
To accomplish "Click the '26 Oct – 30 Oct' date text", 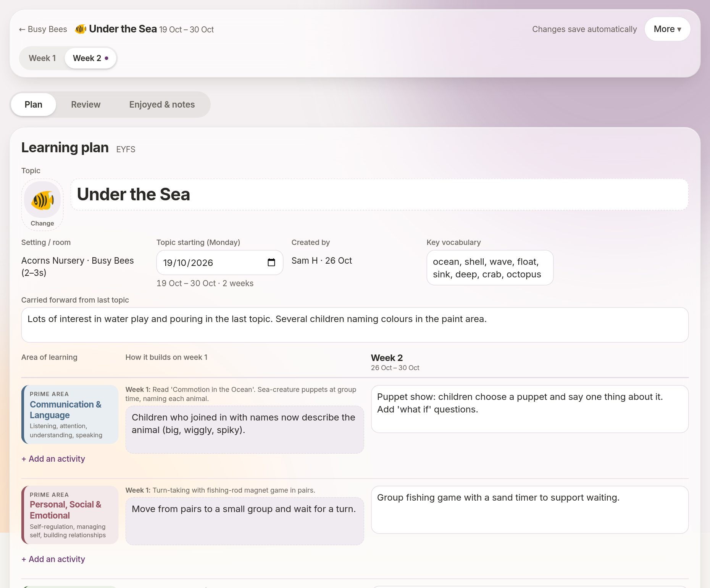I will point(395,368).
